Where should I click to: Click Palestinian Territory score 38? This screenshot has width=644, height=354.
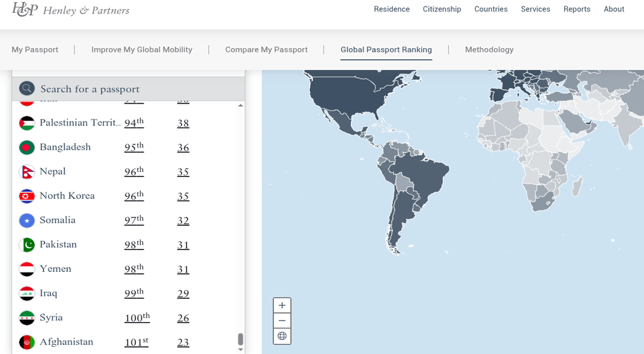(183, 123)
